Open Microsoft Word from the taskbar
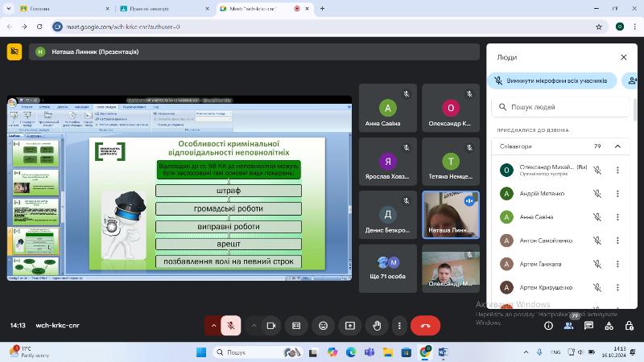The height and width of the screenshot is (362, 644). 444,352
